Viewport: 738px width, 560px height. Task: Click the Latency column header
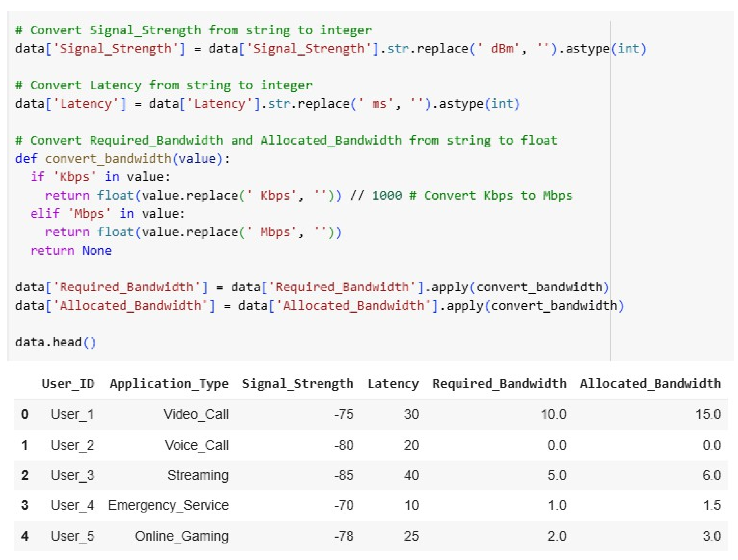tap(393, 384)
